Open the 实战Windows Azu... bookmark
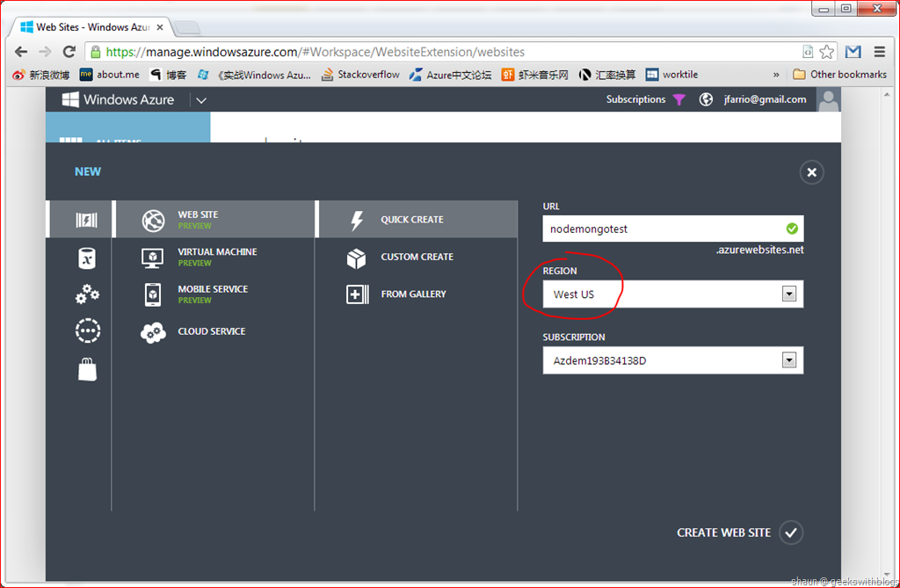This screenshot has height=588, width=900. click(254, 75)
